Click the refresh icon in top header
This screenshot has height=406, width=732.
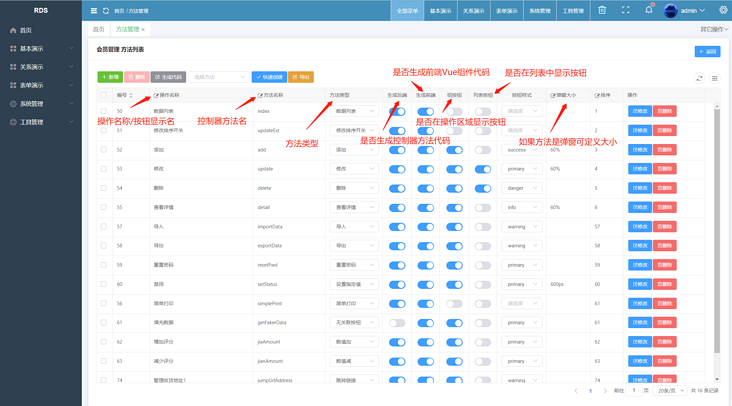(106, 10)
